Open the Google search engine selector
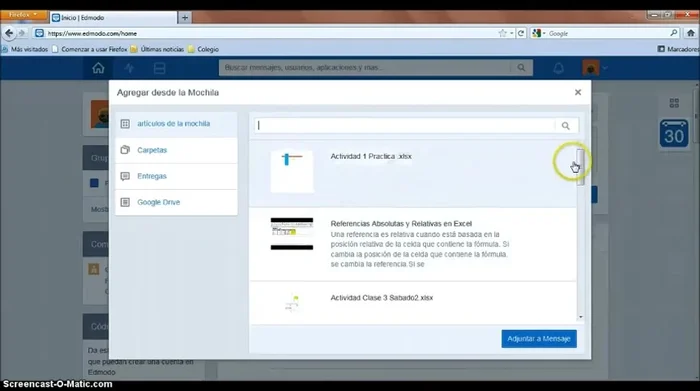Viewport: 700px width, 391px height. point(539,33)
